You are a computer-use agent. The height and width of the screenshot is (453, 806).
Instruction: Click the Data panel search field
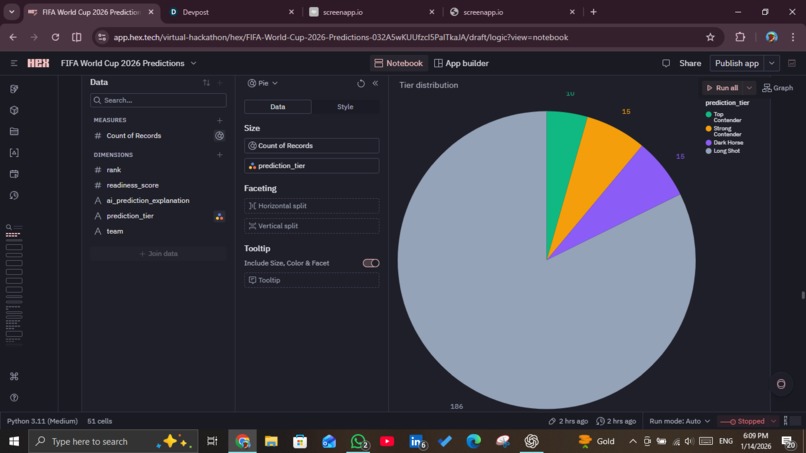point(158,100)
